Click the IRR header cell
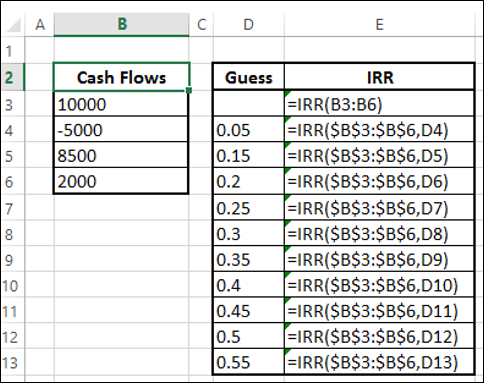 (380, 77)
